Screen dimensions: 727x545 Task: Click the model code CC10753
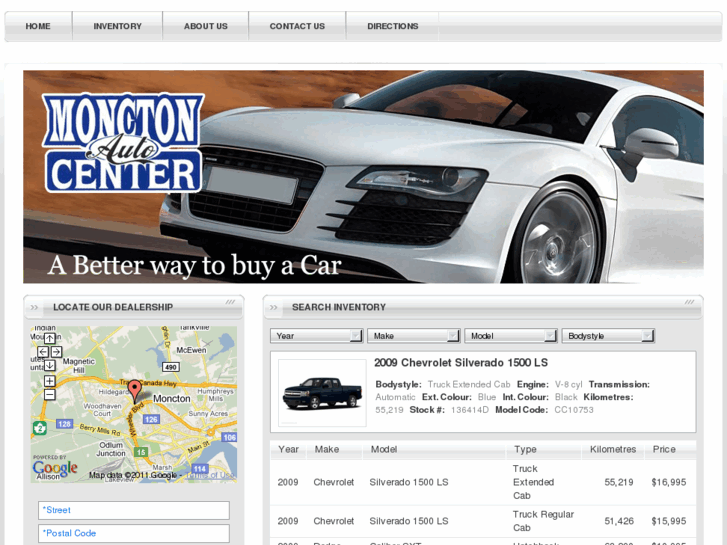[x=574, y=410]
